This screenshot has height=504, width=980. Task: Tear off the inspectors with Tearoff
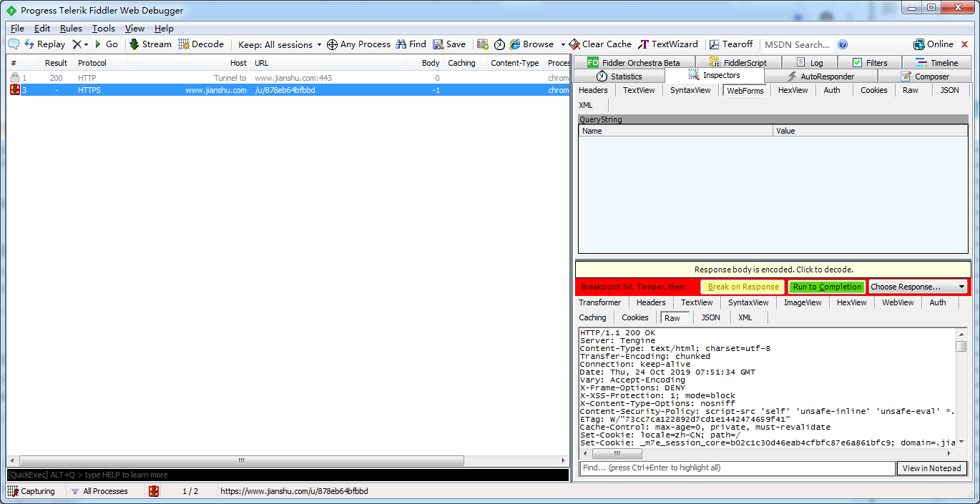tap(731, 44)
